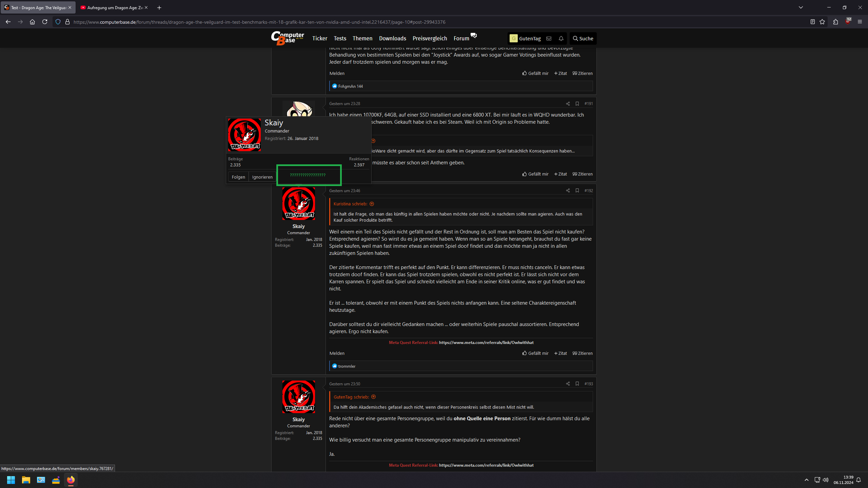This screenshot has width=868, height=488.
Task: Expand the quoted Kuristina post
Action: pos(372,204)
